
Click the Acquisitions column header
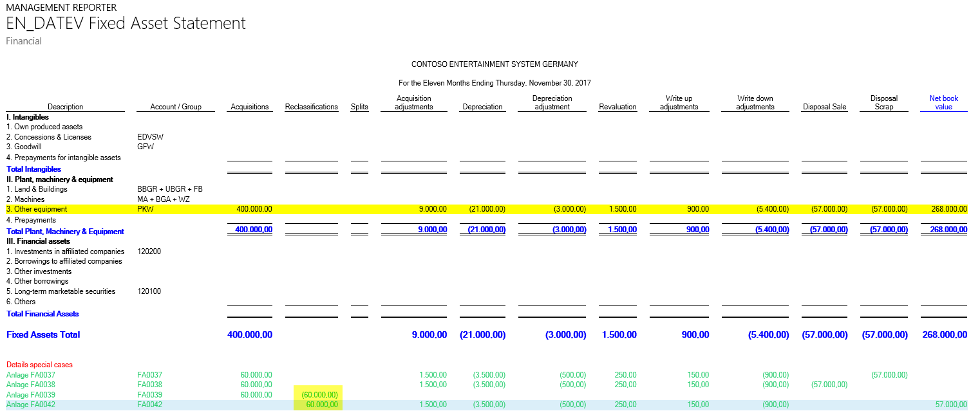click(x=249, y=107)
